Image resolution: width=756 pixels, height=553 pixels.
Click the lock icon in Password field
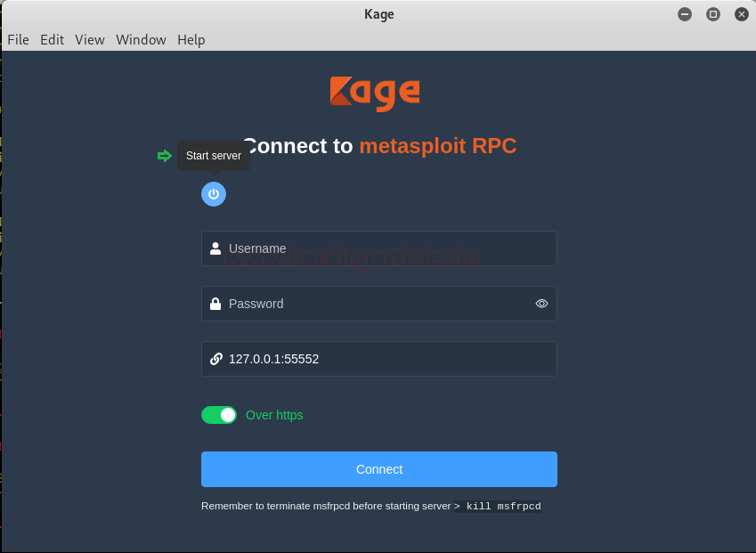tap(215, 304)
